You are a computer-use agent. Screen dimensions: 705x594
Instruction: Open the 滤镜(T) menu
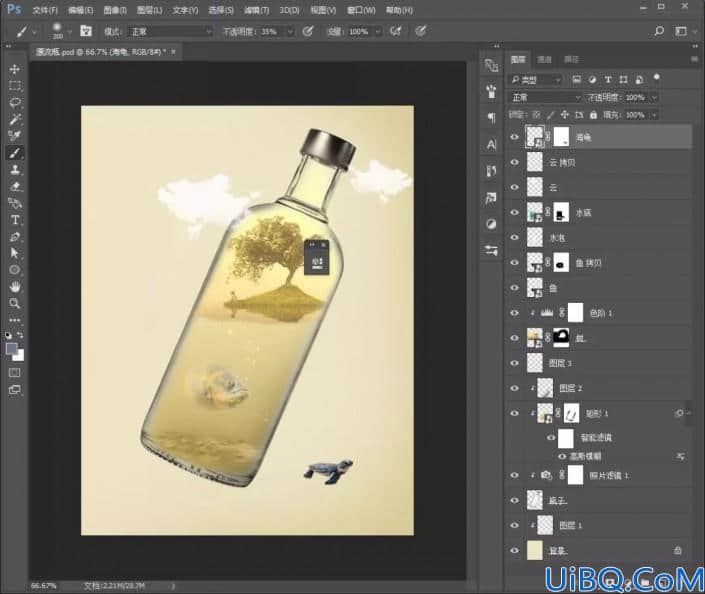256,10
